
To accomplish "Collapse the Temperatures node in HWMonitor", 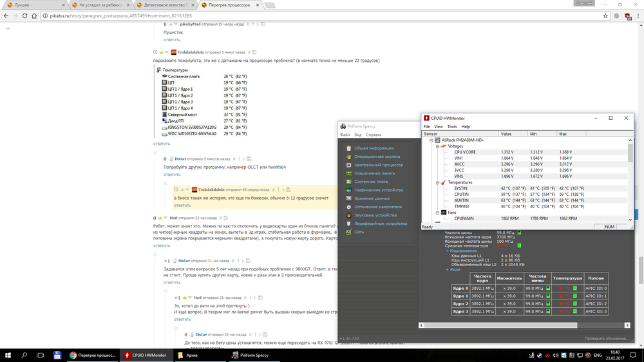I will click(x=437, y=182).
